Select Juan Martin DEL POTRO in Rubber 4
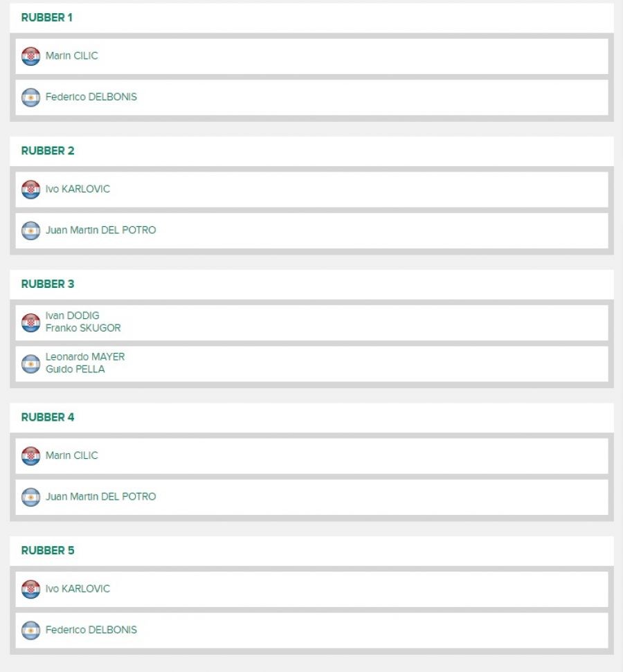 coord(101,497)
